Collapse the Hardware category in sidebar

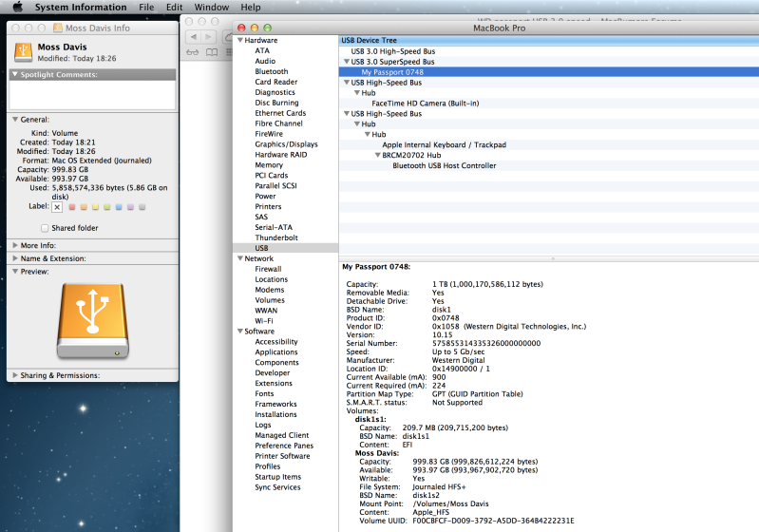[239, 40]
